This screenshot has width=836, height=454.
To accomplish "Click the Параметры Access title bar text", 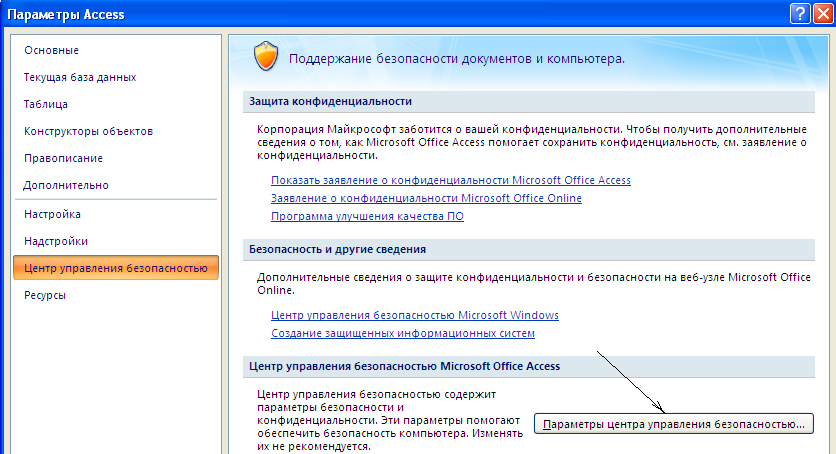I will pyautogui.click(x=66, y=15).
